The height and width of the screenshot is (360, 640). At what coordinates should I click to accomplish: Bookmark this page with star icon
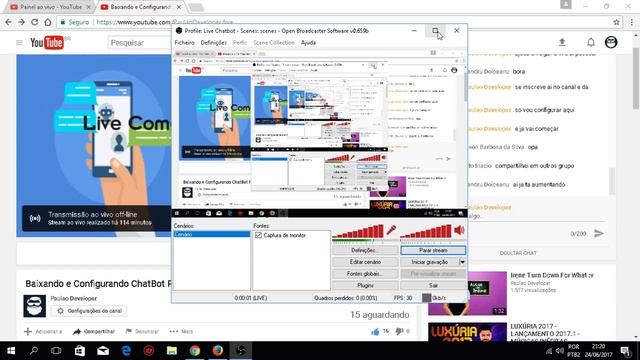pyautogui.click(x=616, y=22)
